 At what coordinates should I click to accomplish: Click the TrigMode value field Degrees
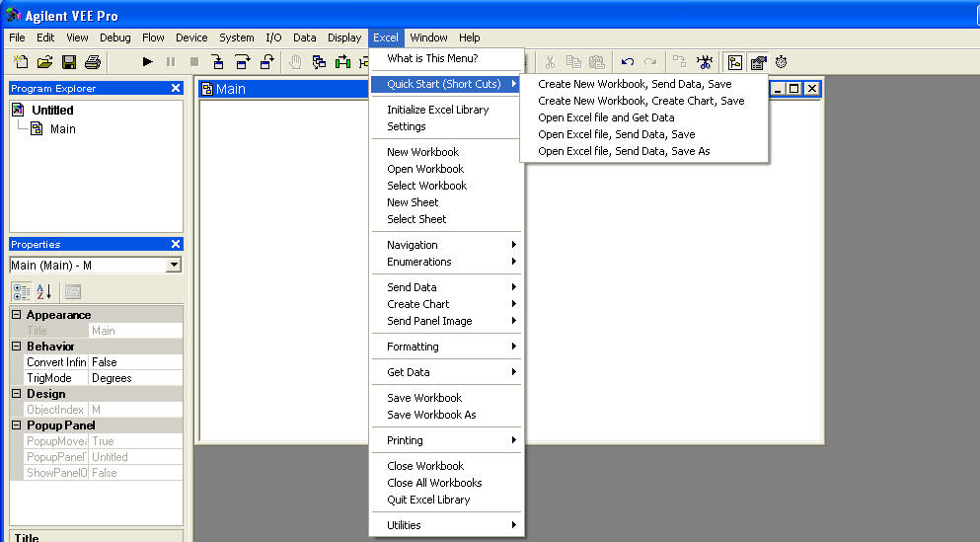(x=134, y=378)
